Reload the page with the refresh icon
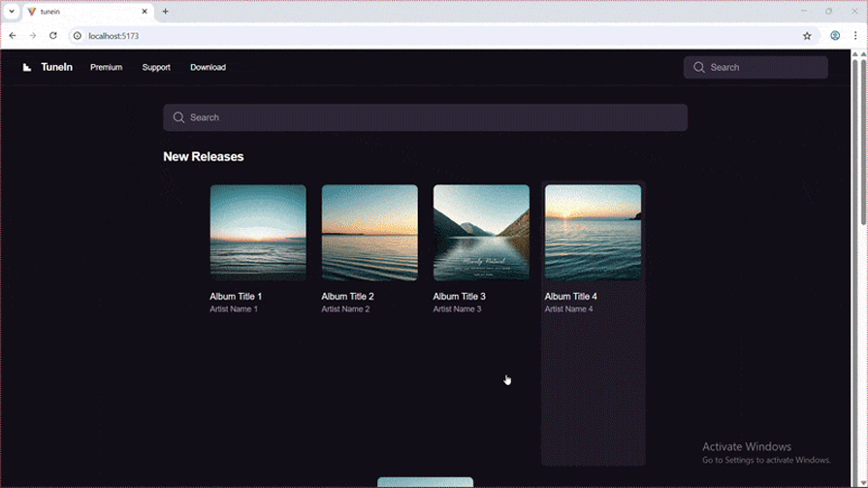 coord(52,36)
